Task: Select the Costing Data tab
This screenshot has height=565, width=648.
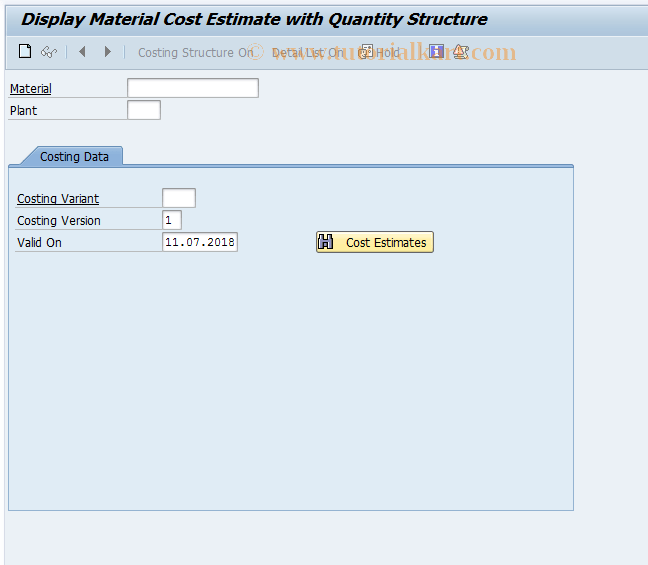Action: (74, 157)
